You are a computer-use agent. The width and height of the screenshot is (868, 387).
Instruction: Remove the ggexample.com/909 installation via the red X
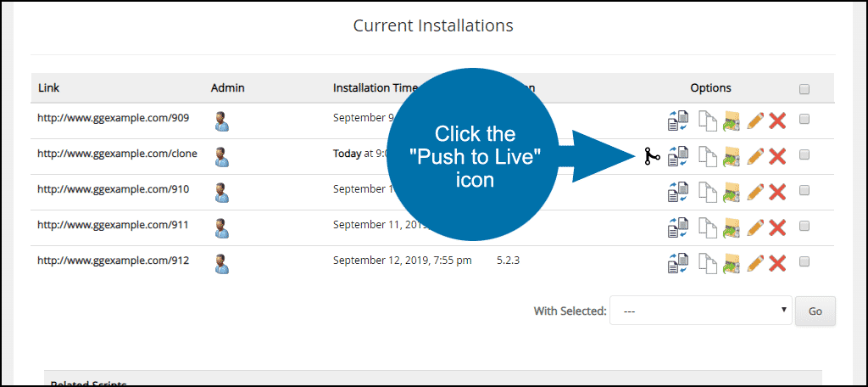pyautogui.click(x=777, y=121)
